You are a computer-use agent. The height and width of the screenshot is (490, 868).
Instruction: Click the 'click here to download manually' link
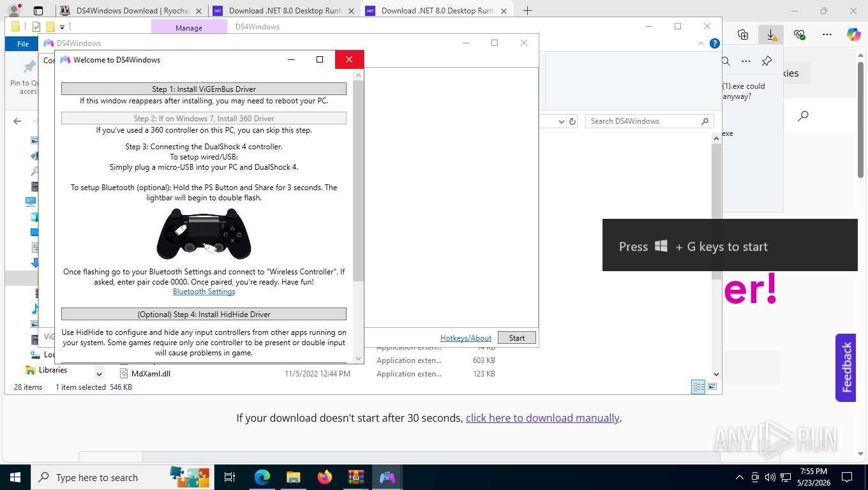(542, 418)
